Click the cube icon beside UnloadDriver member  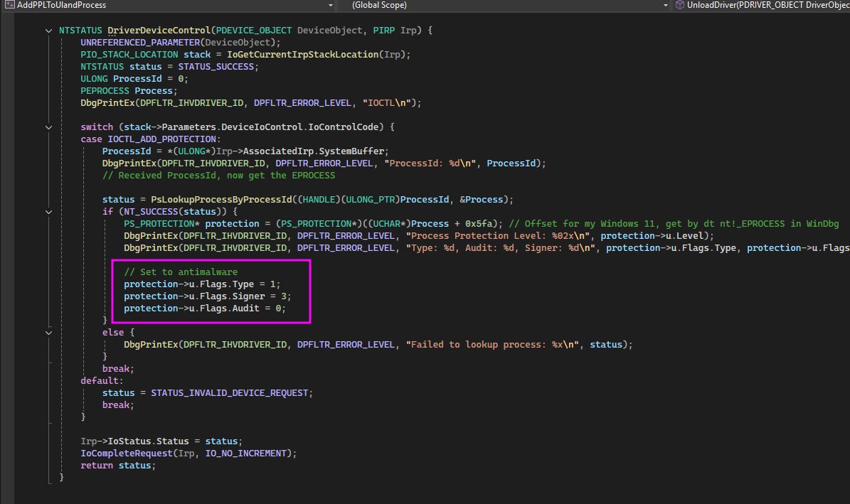pyautogui.click(x=679, y=5)
